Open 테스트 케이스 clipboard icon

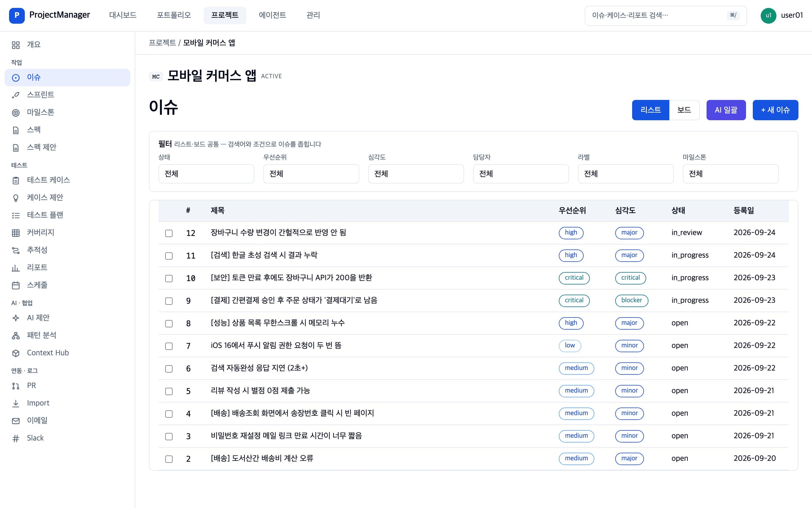pyautogui.click(x=16, y=180)
